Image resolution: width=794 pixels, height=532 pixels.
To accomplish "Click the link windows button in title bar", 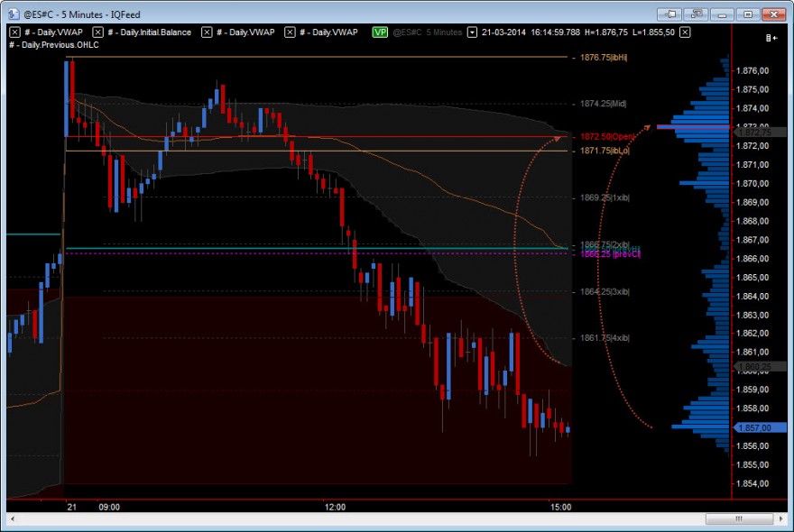I will (x=697, y=14).
